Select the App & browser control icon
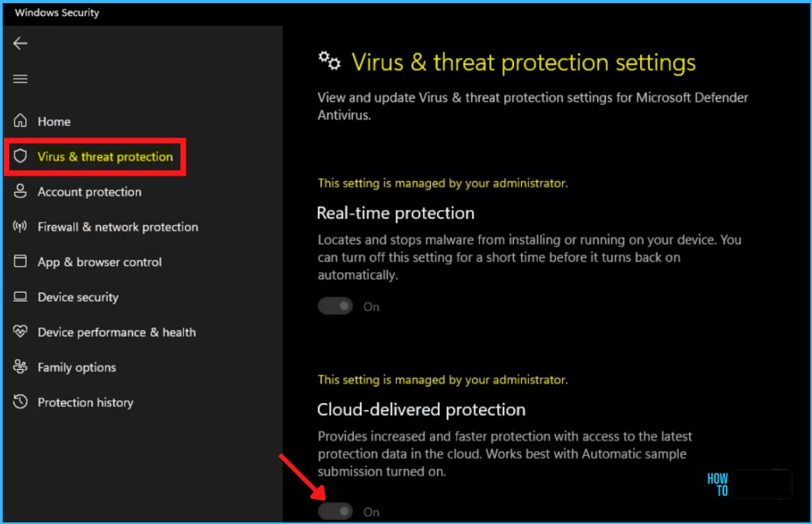This screenshot has width=812, height=524. 21,262
